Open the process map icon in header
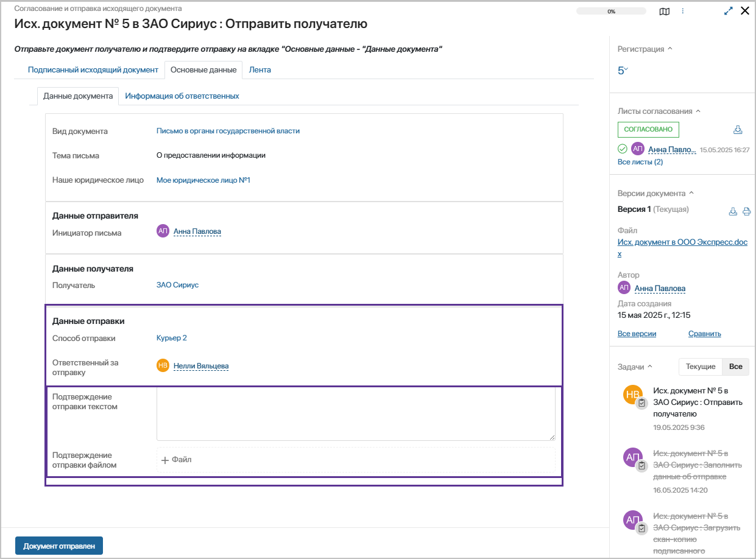756x559 pixels. 664,11
